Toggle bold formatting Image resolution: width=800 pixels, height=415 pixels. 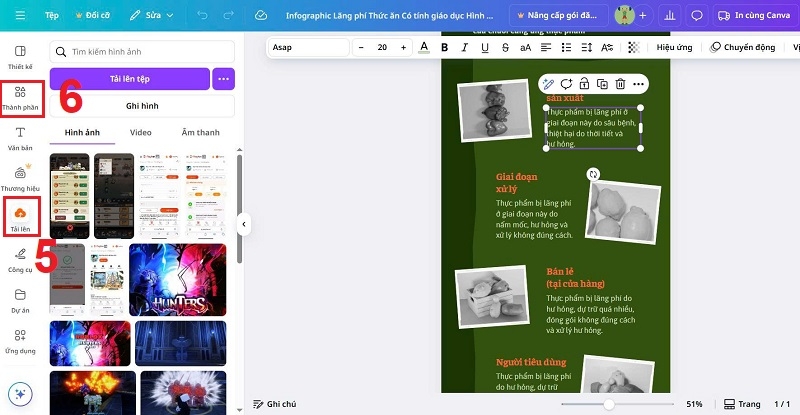[444, 47]
